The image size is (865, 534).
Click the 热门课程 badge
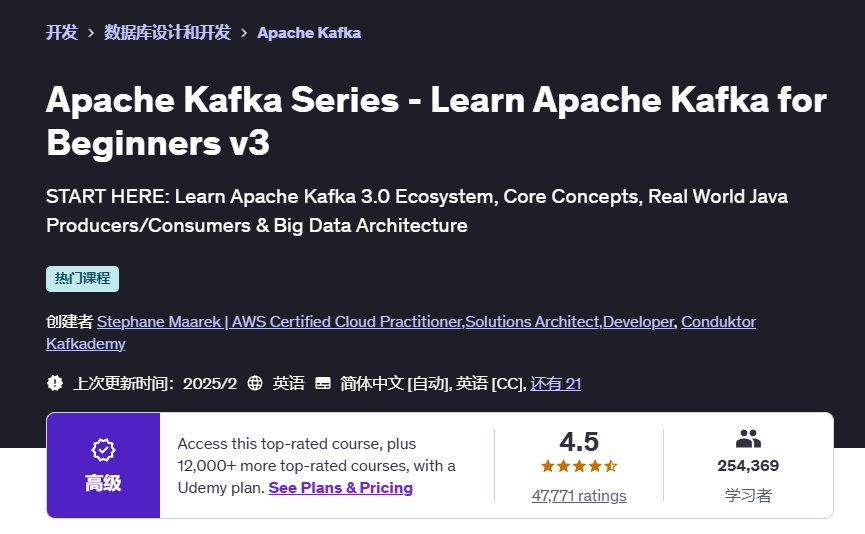tap(82, 278)
